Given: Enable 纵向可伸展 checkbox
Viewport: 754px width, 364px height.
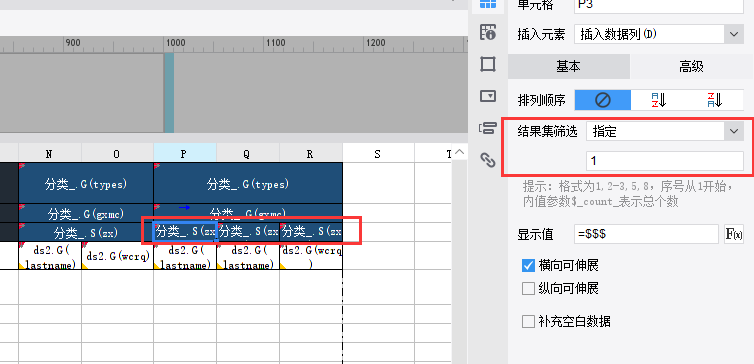Looking at the screenshot, I should coord(528,289).
